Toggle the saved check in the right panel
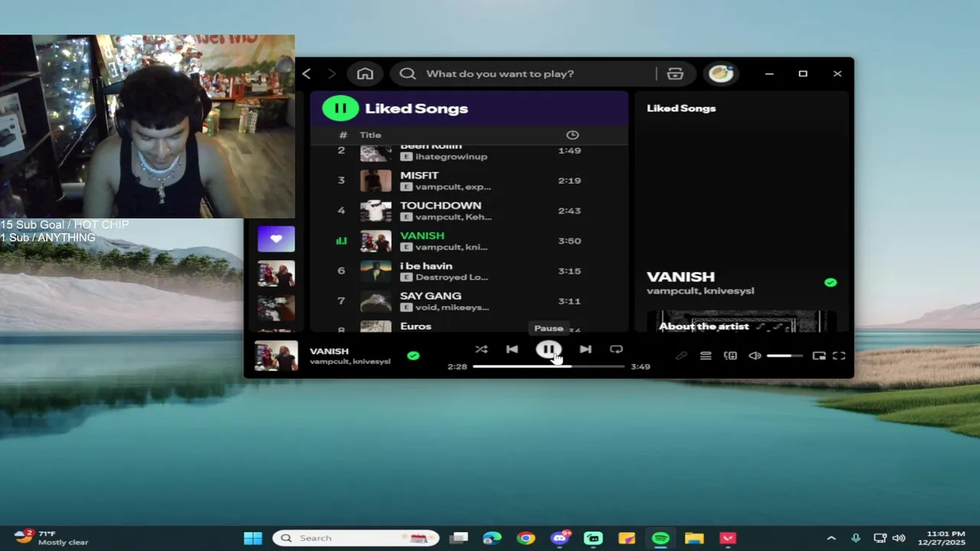 tap(831, 282)
